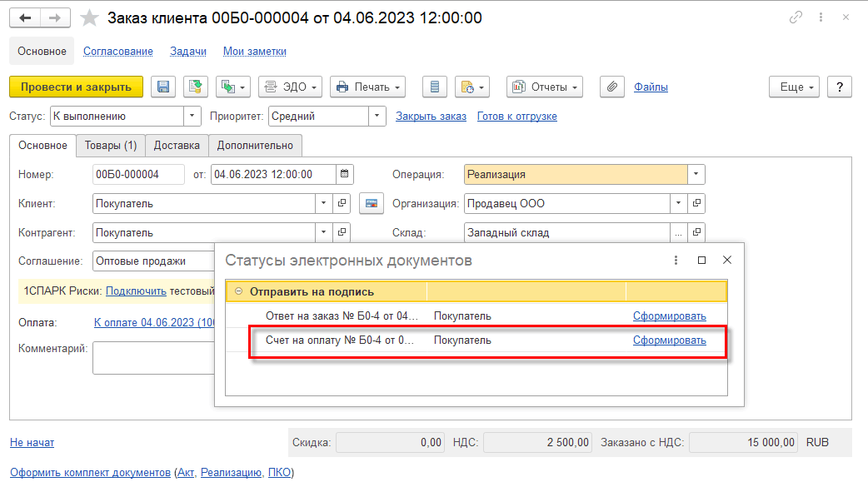Screen dimensions: 868x492
Task: Collapse the Отправить на подпись group
Action: [x=238, y=291]
